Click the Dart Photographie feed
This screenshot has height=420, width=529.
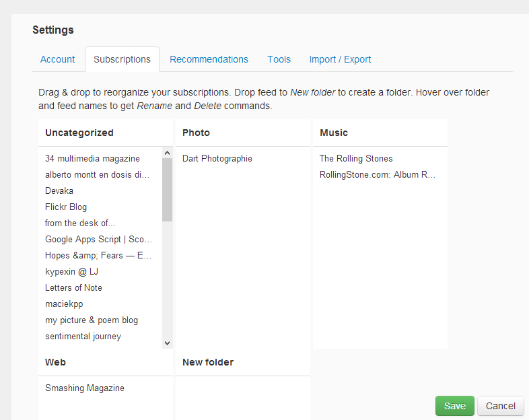[217, 158]
